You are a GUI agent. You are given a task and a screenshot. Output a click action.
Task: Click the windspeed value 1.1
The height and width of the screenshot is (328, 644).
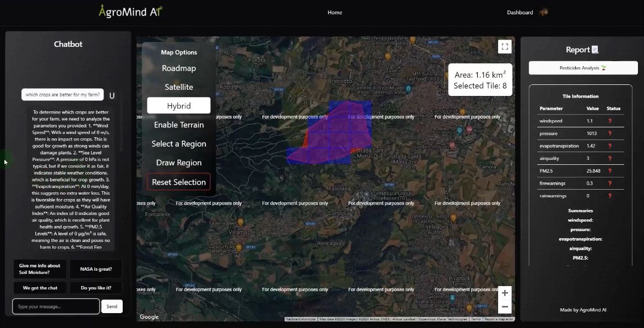[590, 121]
